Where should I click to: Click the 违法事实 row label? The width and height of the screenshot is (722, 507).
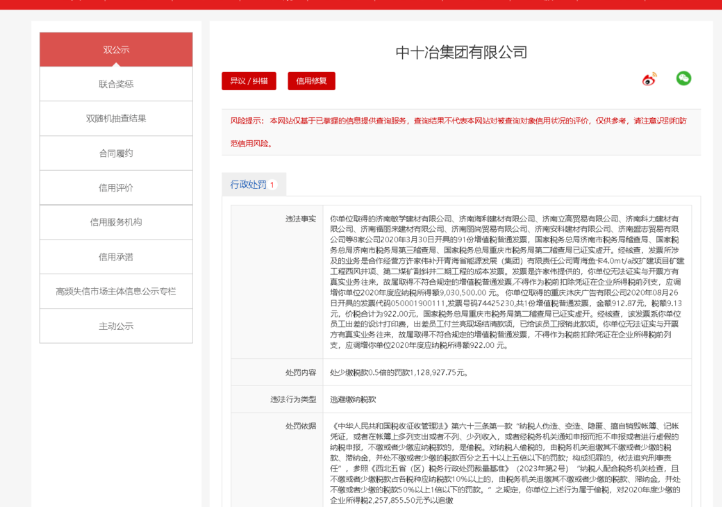pyautogui.click(x=301, y=219)
